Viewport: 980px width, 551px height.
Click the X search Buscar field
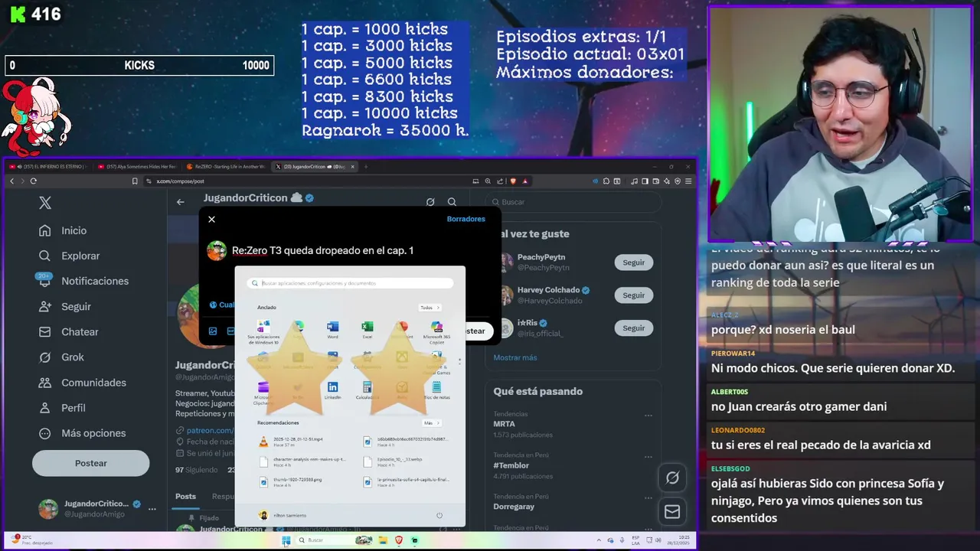573,202
